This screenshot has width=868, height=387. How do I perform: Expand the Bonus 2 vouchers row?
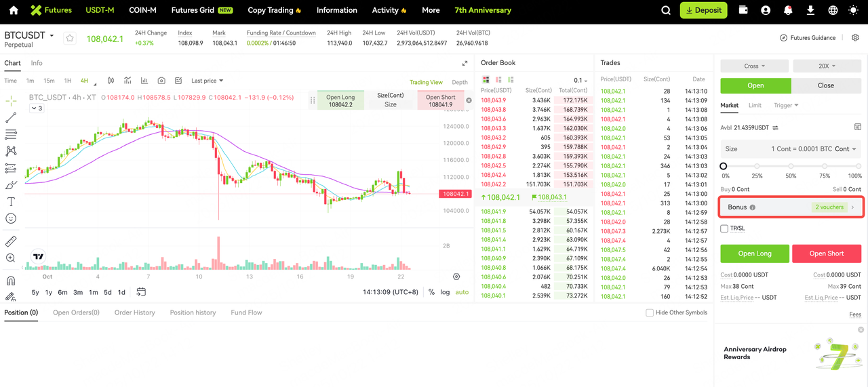coord(791,207)
